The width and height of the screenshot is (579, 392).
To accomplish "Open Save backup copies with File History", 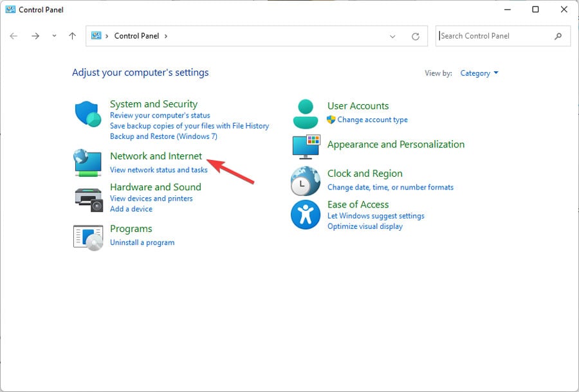I will (189, 126).
